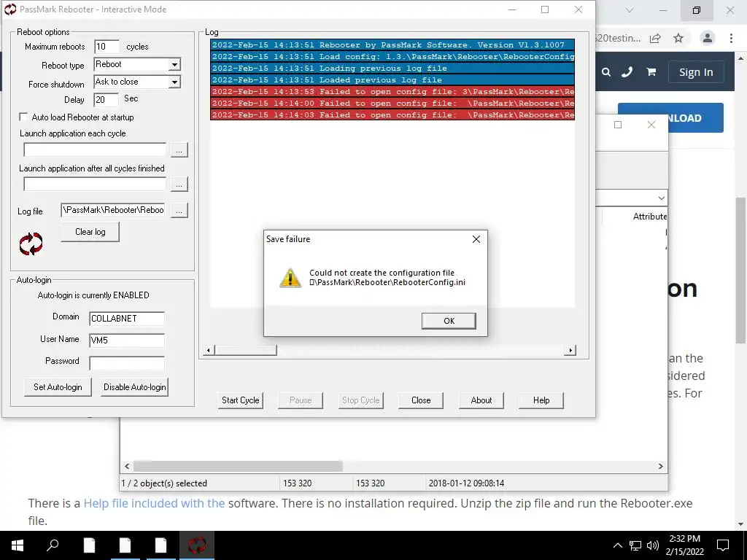Click the Launch application after all cycles field
This screenshot has height=560, width=747.
[95, 184]
